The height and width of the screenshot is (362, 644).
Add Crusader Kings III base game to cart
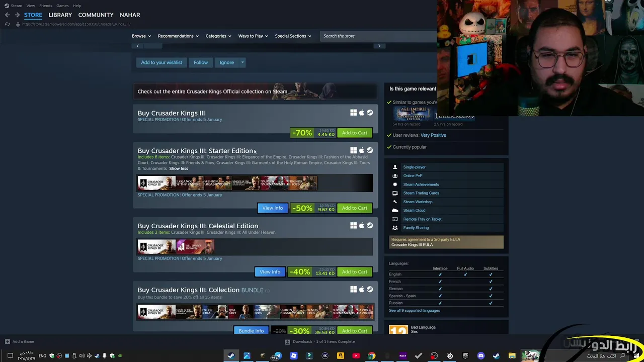coord(355,133)
